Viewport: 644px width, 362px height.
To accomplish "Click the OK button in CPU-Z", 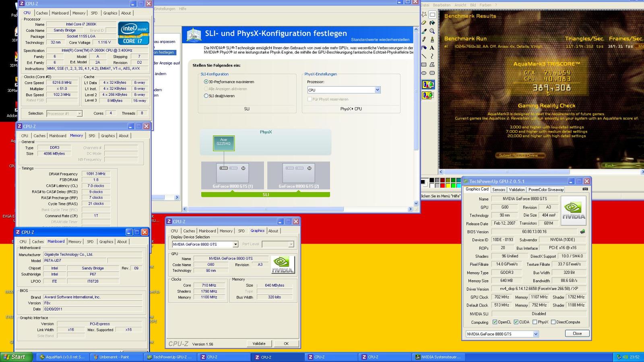I will 286,343.
